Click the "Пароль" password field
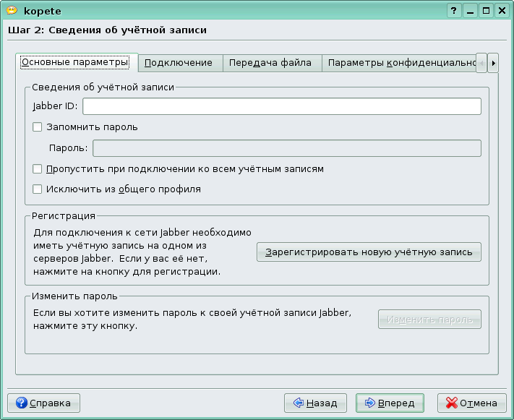Screen dimensions: 514x420 tap(287, 148)
